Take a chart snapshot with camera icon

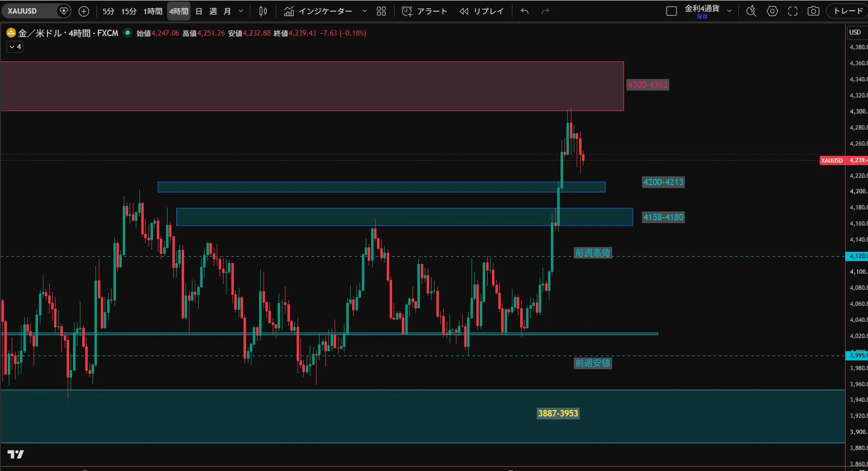813,11
